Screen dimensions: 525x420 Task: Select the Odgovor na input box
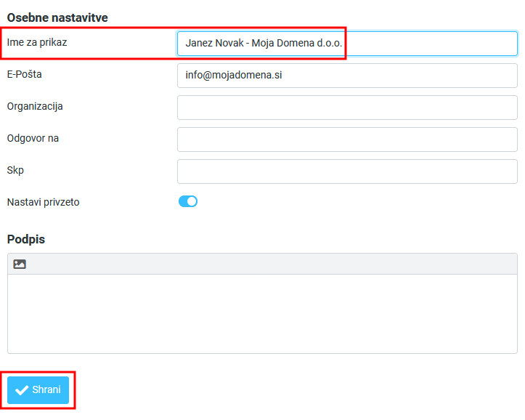click(347, 139)
